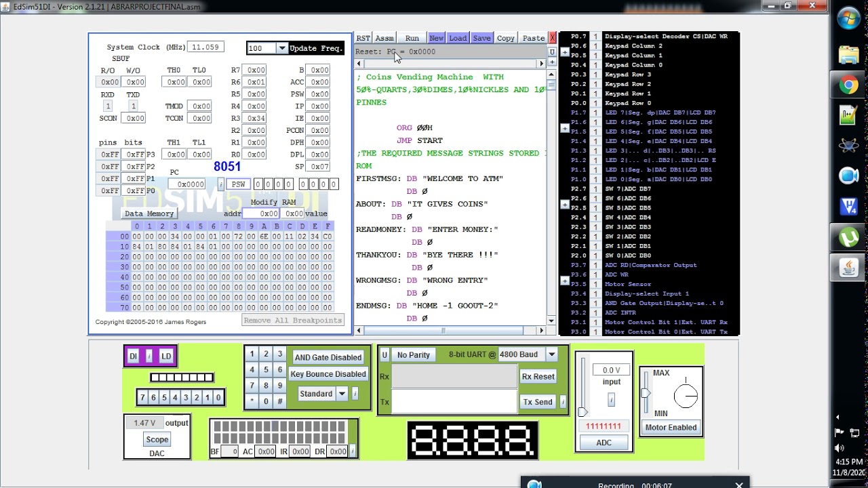Click the Assm toolbar item
Viewport: 868px width, 488px height.
pos(384,38)
